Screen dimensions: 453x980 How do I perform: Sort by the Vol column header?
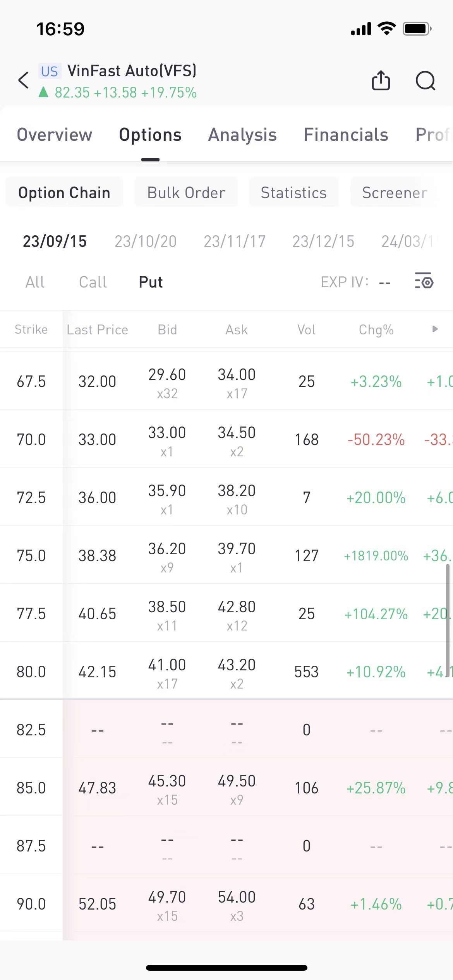coord(306,330)
